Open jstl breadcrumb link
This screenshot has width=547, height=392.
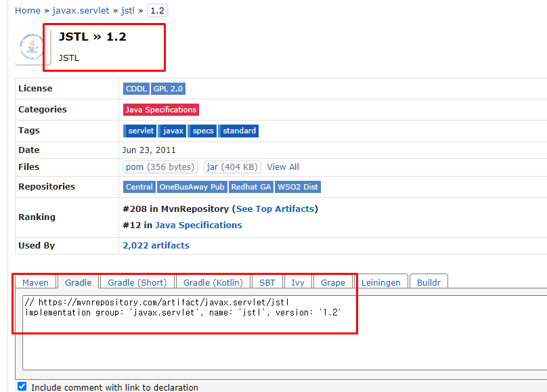pos(128,10)
